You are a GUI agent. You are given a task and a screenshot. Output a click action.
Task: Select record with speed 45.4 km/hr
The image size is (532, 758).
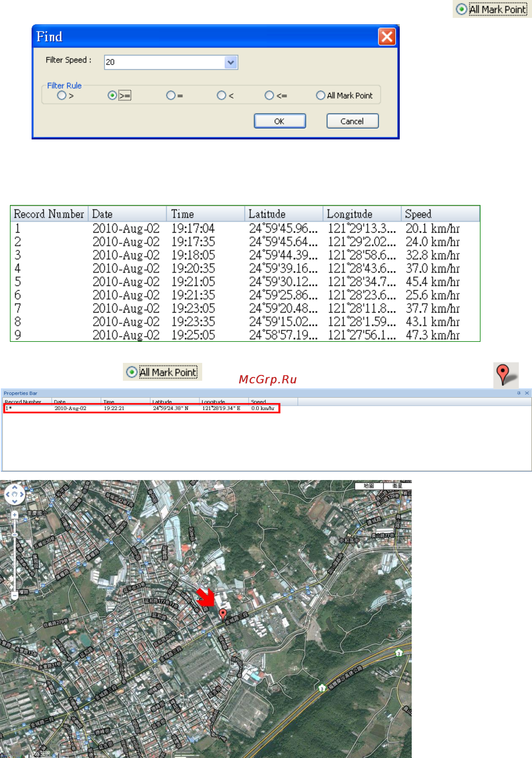[245, 281]
